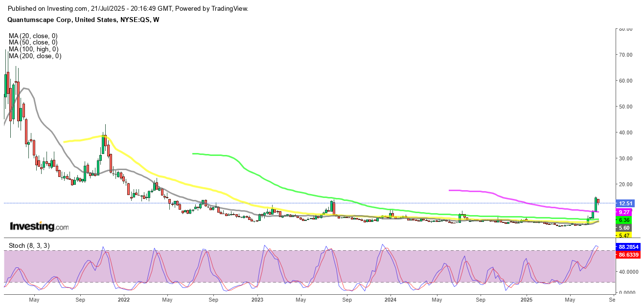Image resolution: width=644 pixels, height=306 pixels.
Task: Click the Quantumscape Corp chart title
Action: (x=84, y=20)
